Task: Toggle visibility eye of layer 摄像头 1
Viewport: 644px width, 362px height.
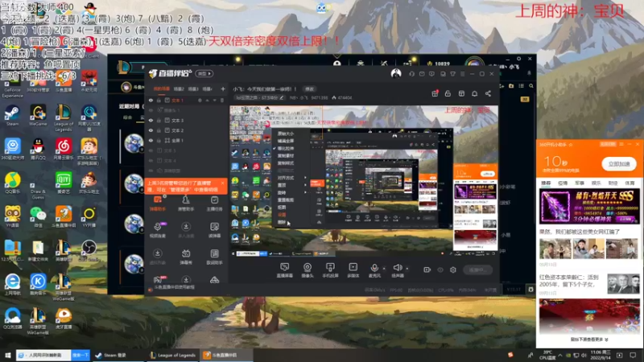Action: [x=151, y=110]
